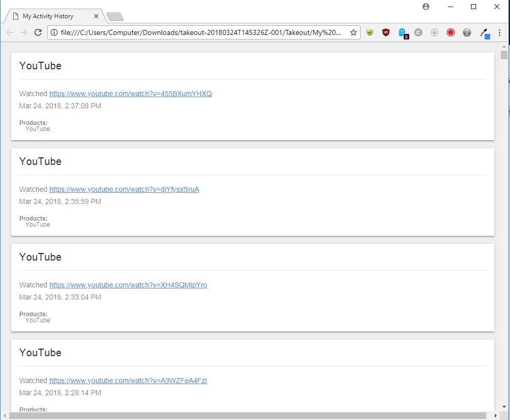Click YouTube heading of the 2:35:59 PM card

[x=41, y=161]
